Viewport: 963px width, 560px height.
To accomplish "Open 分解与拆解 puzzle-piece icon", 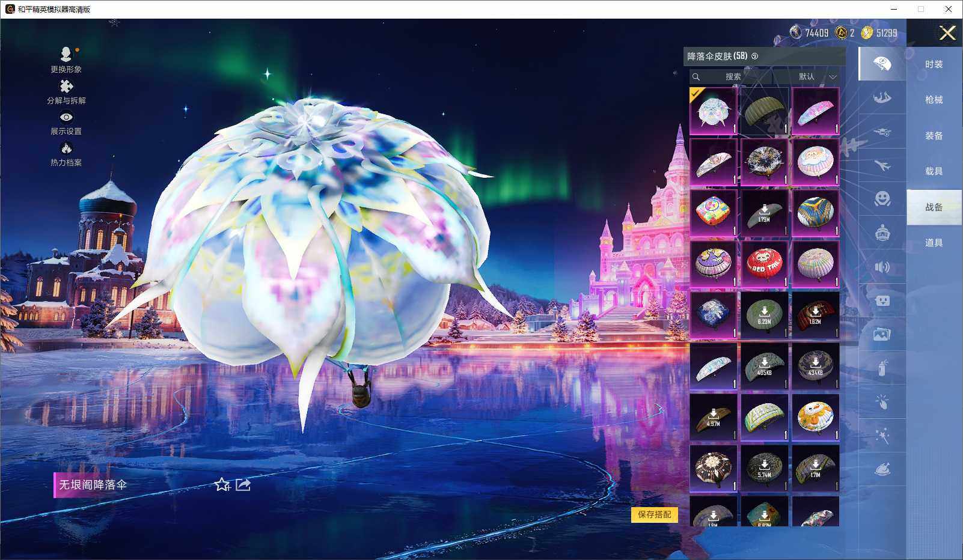I will [x=66, y=87].
